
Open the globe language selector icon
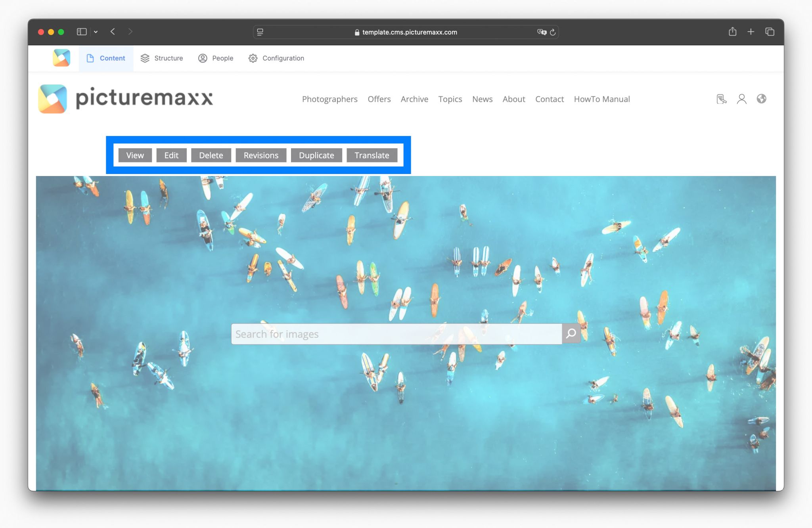(x=761, y=99)
